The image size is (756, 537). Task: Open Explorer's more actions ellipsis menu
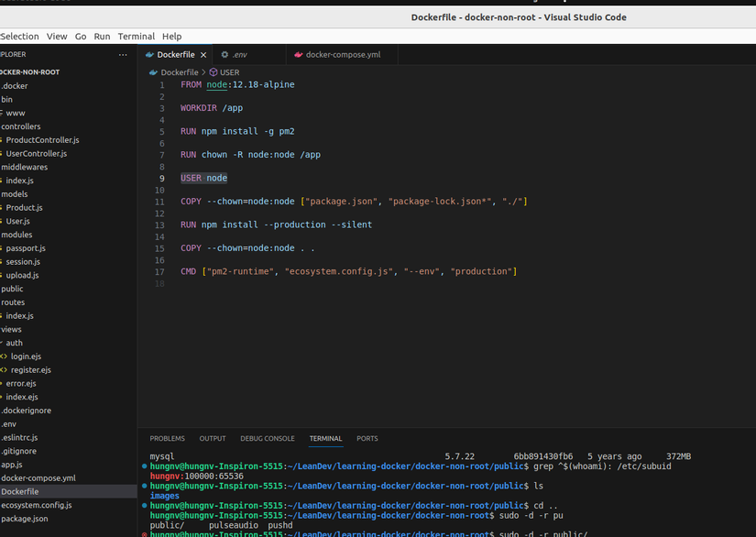tap(123, 55)
